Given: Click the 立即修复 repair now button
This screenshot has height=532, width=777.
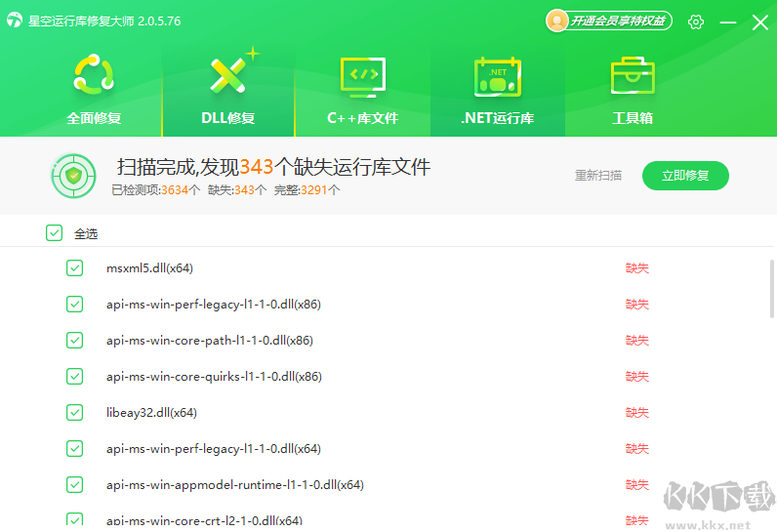Looking at the screenshot, I should click(685, 176).
